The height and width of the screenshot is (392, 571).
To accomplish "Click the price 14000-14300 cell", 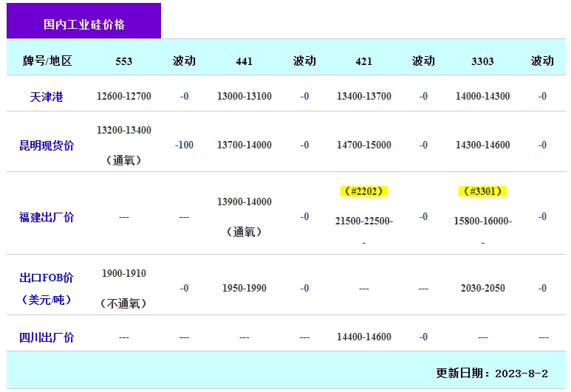I will (483, 96).
